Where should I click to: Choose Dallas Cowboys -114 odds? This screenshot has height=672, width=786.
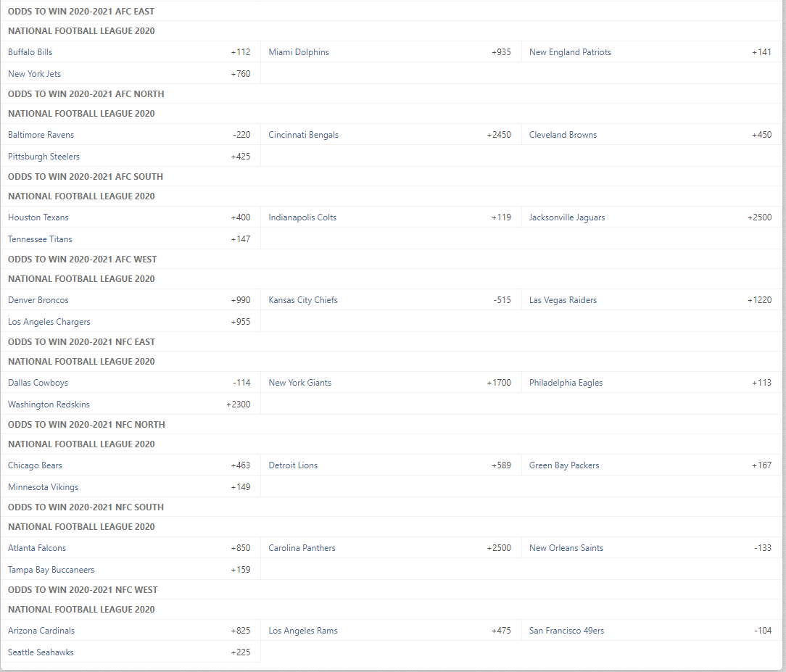[x=131, y=383]
